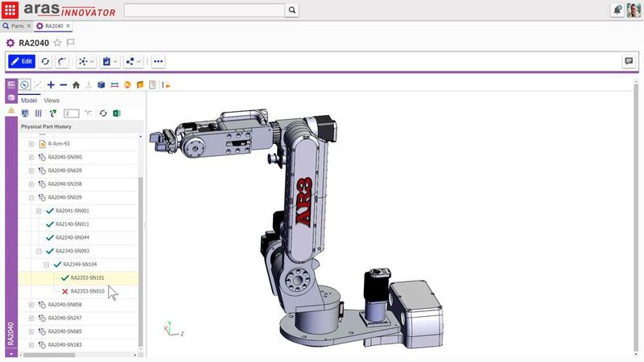Select RA2353-SN010 in the tree
Viewport: 644px width, 362px height.
pyautogui.click(x=87, y=291)
